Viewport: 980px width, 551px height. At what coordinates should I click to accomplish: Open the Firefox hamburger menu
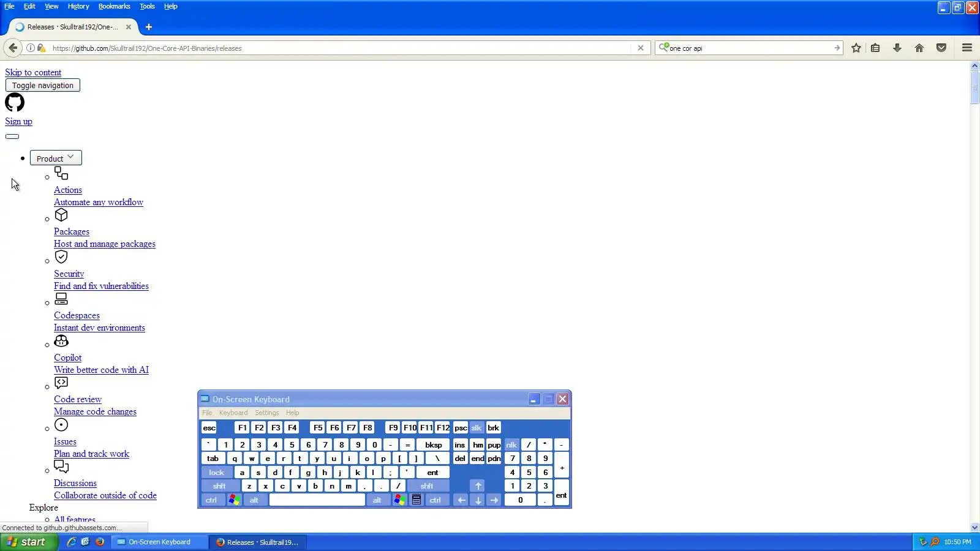click(x=967, y=48)
